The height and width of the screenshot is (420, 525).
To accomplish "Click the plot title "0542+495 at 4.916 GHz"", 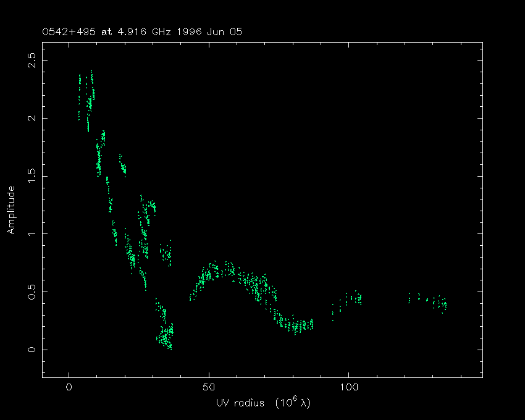I will click(x=109, y=31).
